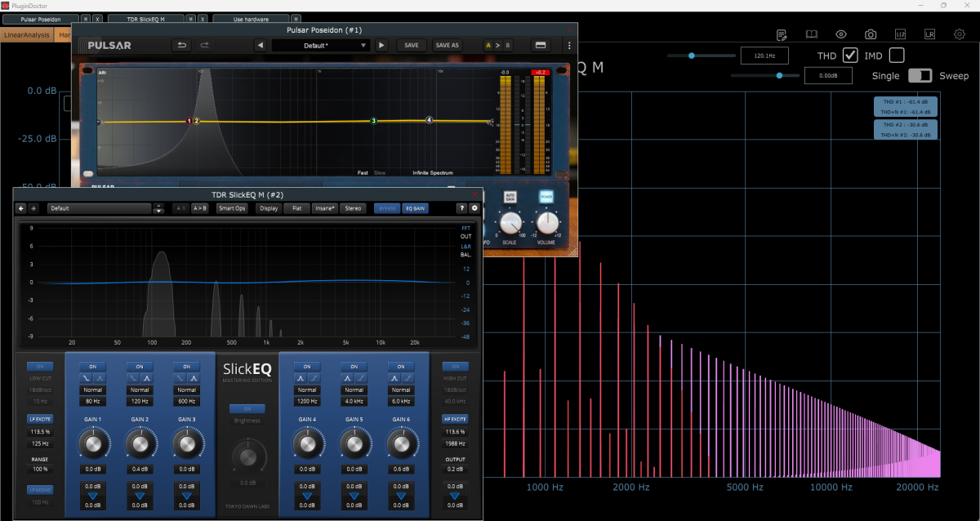Click the Pulsar Poseidon redo arrow
This screenshot has height=521, width=980.
205,45
